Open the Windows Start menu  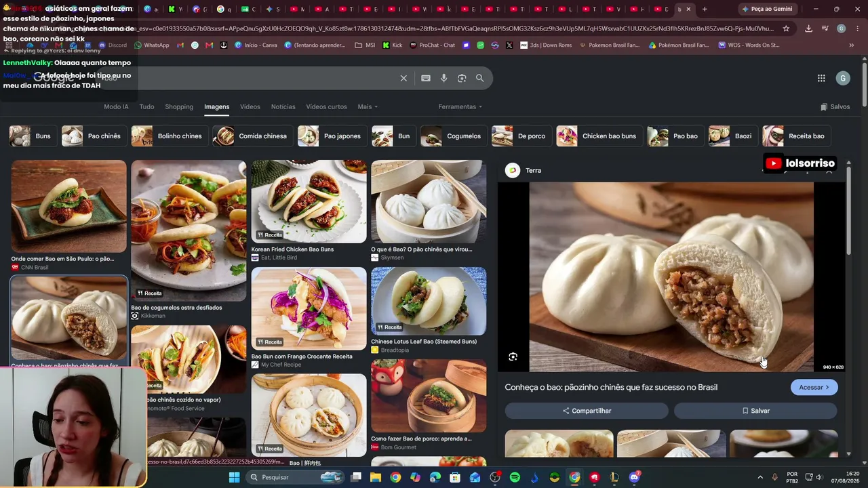point(234,477)
